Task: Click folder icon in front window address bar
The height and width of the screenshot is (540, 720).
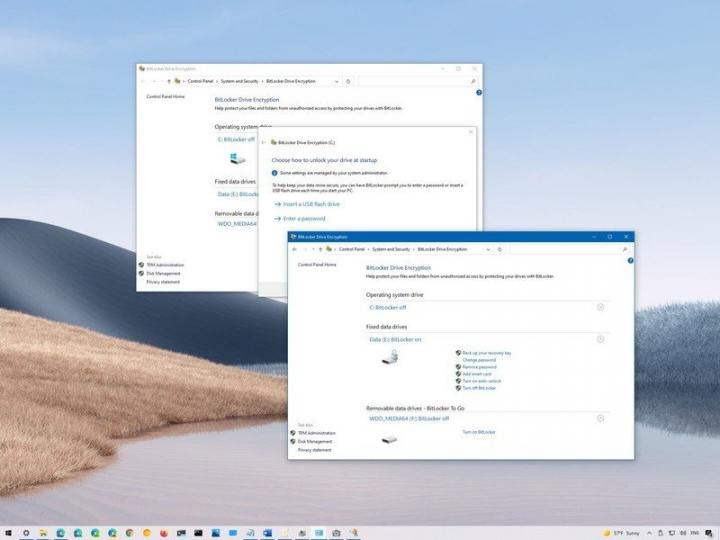Action: 329,249
